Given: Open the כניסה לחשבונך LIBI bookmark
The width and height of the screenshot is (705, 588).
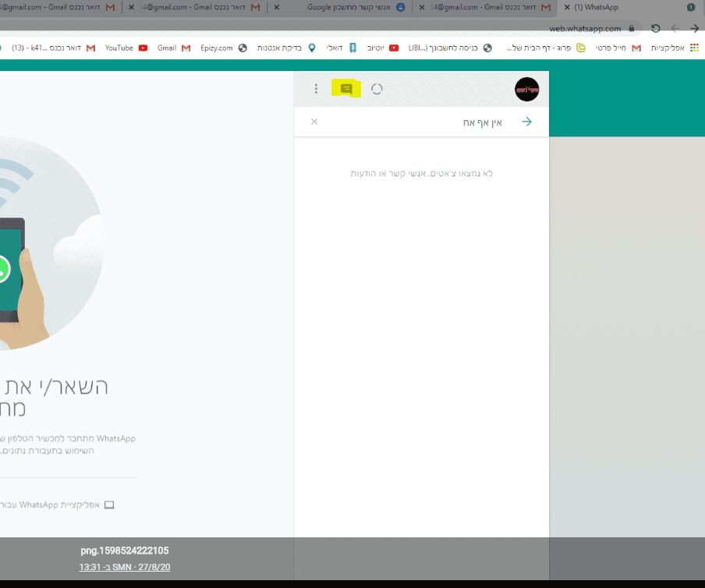Looking at the screenshot, I should 450,48.
